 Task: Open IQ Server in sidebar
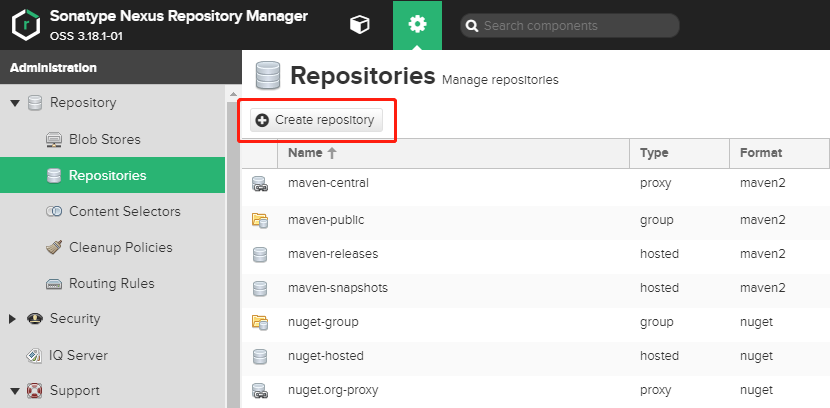click(x=78, y=356)
